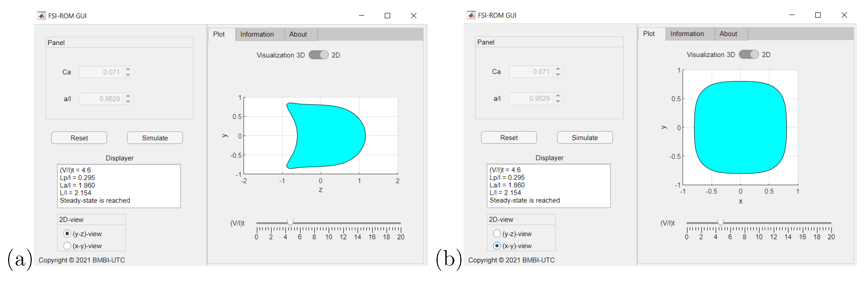Screen dimensions: 868x282
Task: Select (x-y)-view radio in left window
Action: (x=67, y=246)
